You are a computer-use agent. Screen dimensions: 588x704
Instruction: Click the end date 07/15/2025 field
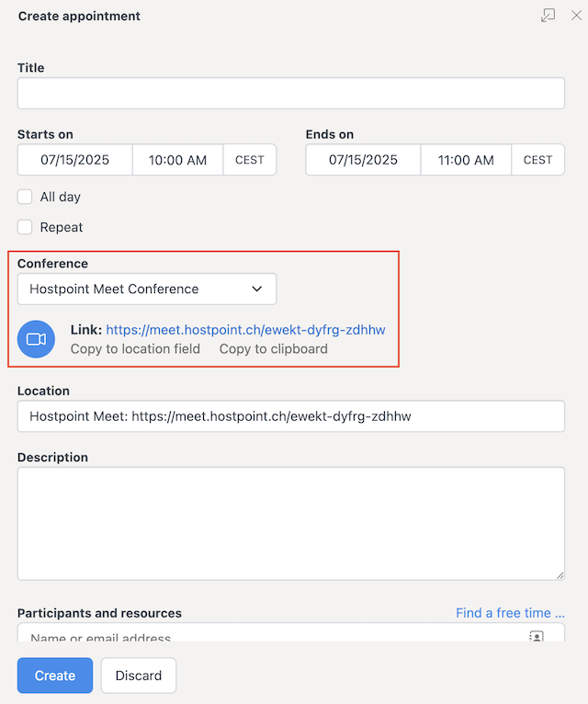[363, 160]
